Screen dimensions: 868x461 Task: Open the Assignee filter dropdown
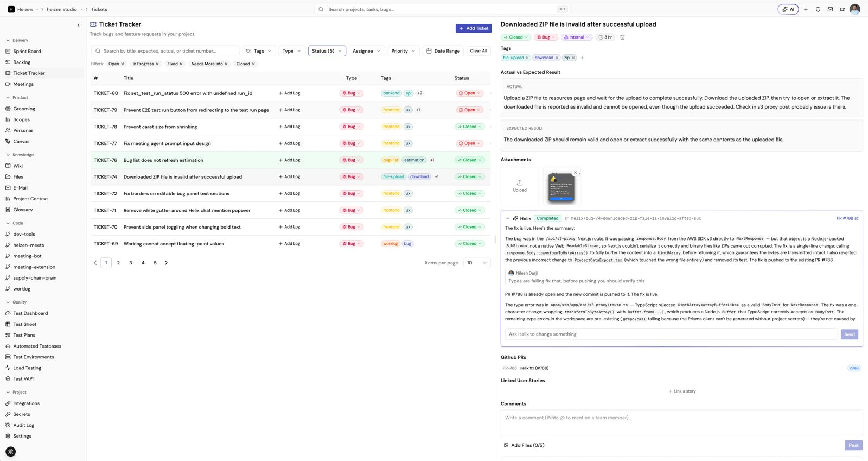(367, 51)
